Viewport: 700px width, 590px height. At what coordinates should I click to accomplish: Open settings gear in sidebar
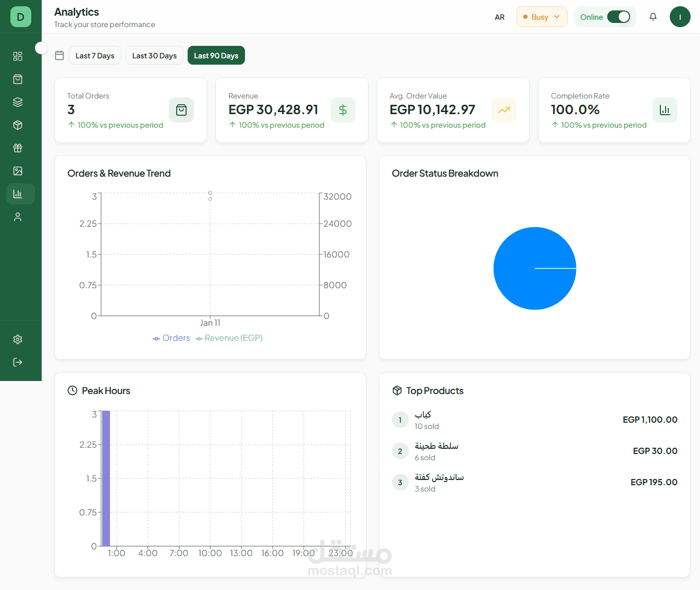click(18, 339)
